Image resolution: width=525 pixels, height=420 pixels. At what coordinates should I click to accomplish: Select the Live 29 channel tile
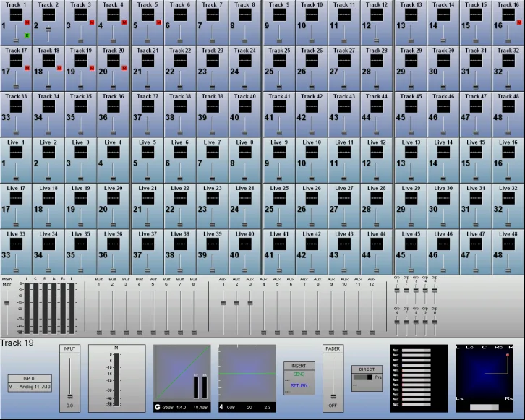point(411,206)
